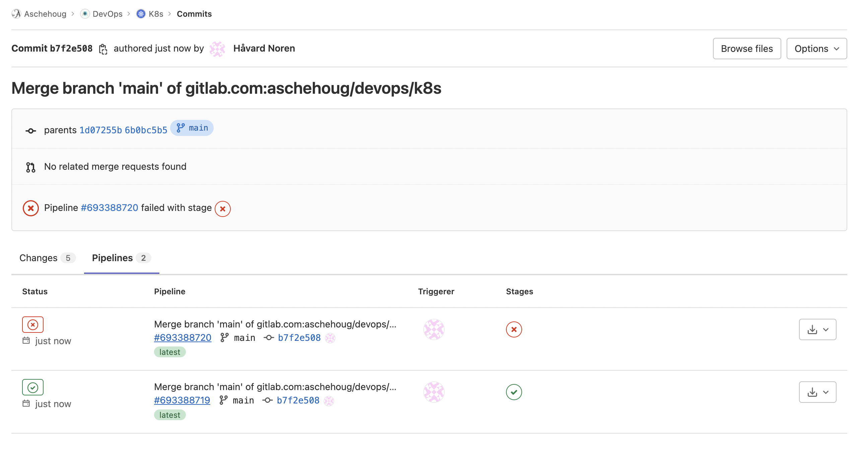The height and width of the screenshot is (452, 868).
Task: Click the failed stage icon next to pipeline #693388720
Action: (x=222, y=209)
